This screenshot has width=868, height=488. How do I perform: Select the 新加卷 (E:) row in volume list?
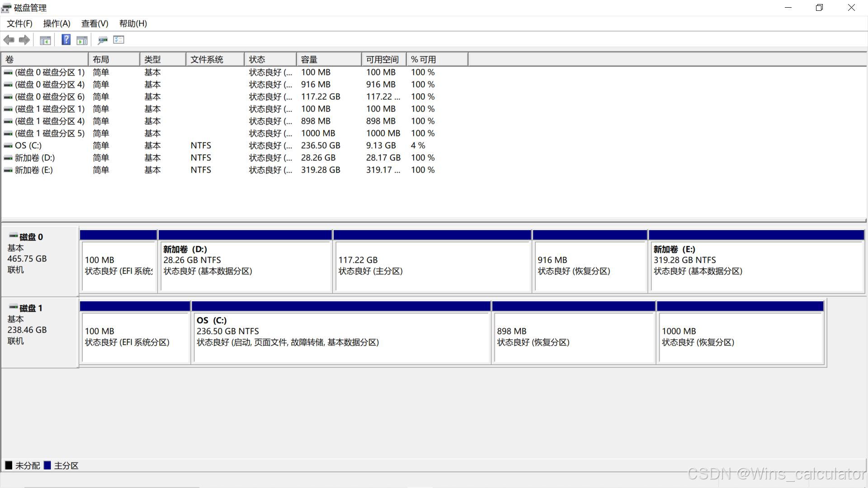click(33, 170)
